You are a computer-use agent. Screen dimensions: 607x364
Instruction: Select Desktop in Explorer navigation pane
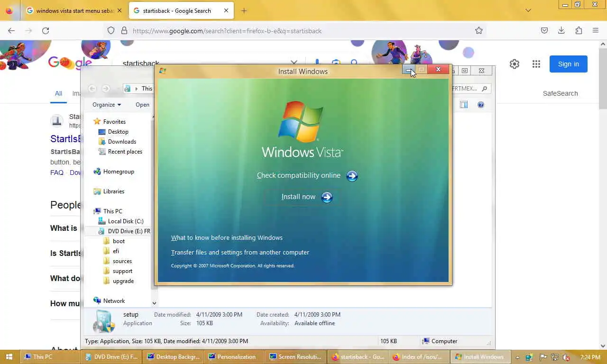(118, 132)
